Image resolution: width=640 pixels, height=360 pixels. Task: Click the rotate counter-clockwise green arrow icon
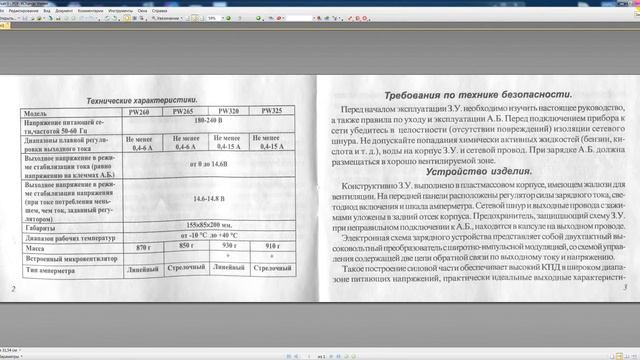108,18
